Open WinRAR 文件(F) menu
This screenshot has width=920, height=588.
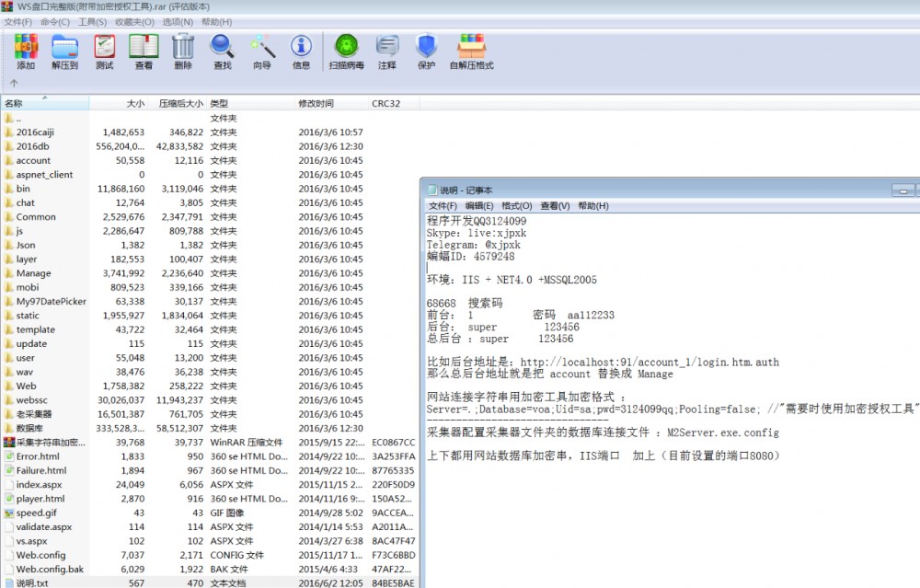pos(18,22)
